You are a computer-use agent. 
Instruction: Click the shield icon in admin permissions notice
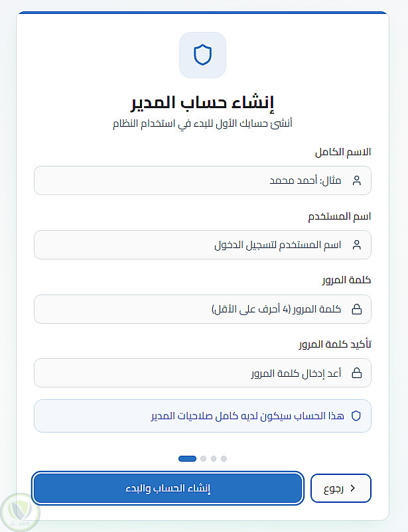(x=356, y=416)
